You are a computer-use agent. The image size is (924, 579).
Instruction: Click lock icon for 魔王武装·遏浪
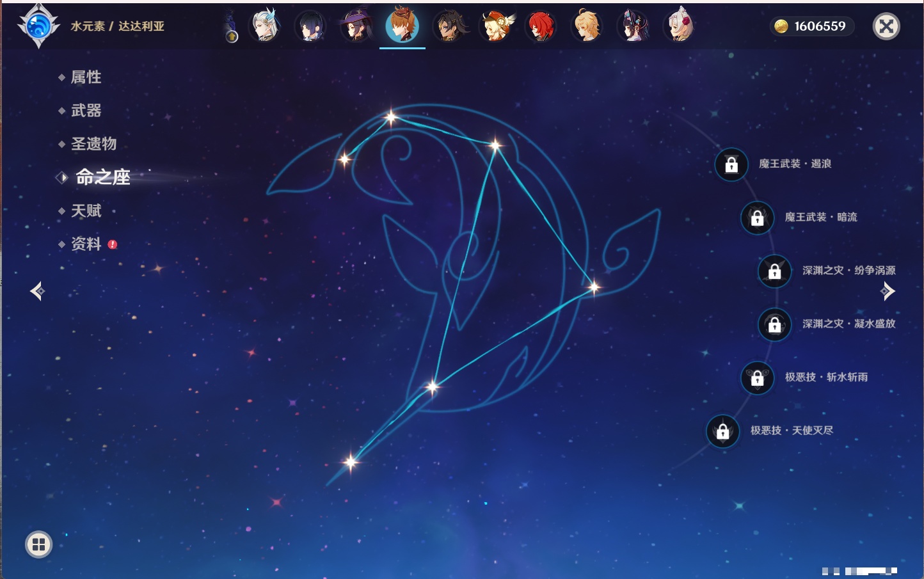click(x=731, y=165)
